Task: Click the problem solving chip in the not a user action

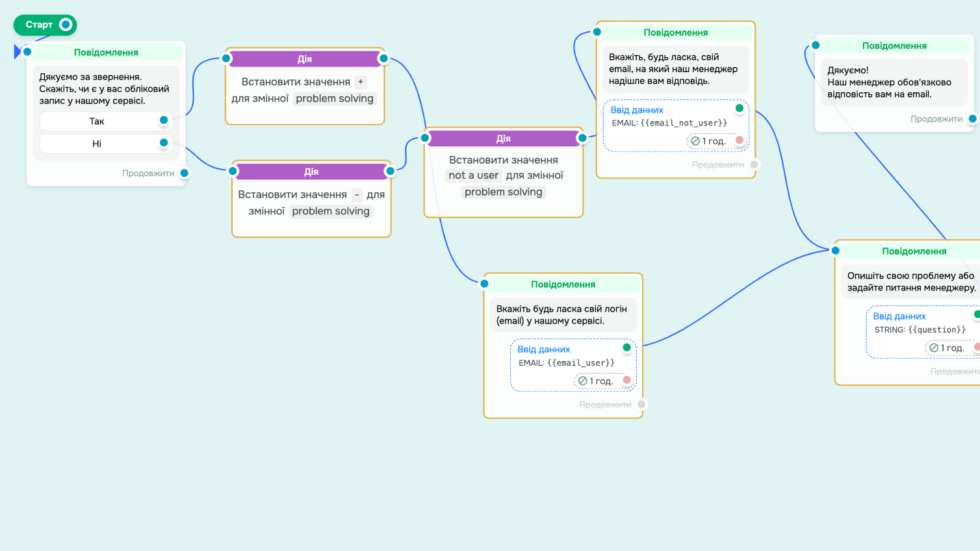Action: coord(504,192)
